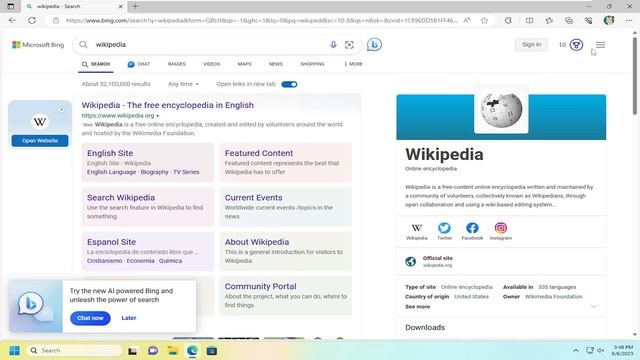Switch to the Videos tab
The image size is (640, 360).
(x=211, y=64)
